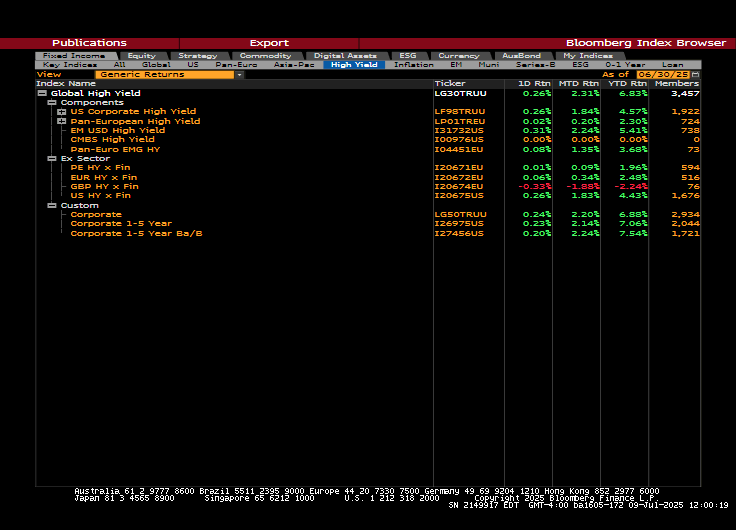Switch to the Digital Assets tab
Screen dimensions: 736x530
[345, 56]
